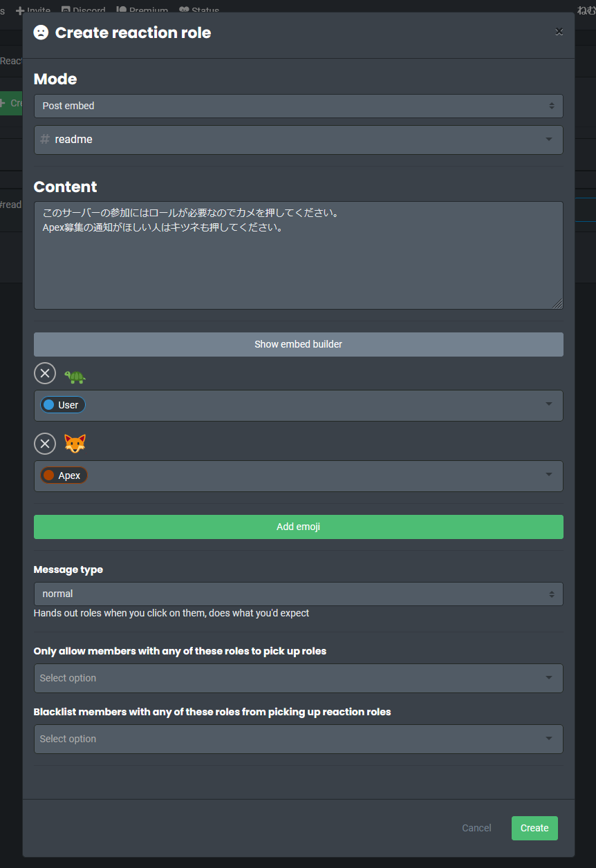Open the Message type dropdown set to normal
The width and height of the screenshot is (596, 868).
point(298,594)
